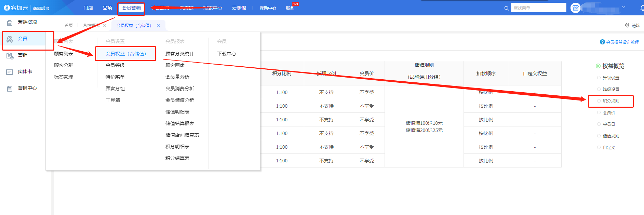Screen dimensions: 644x215
Task: Close the 会员权益（含储值）tab
Action: pos(158,25)
